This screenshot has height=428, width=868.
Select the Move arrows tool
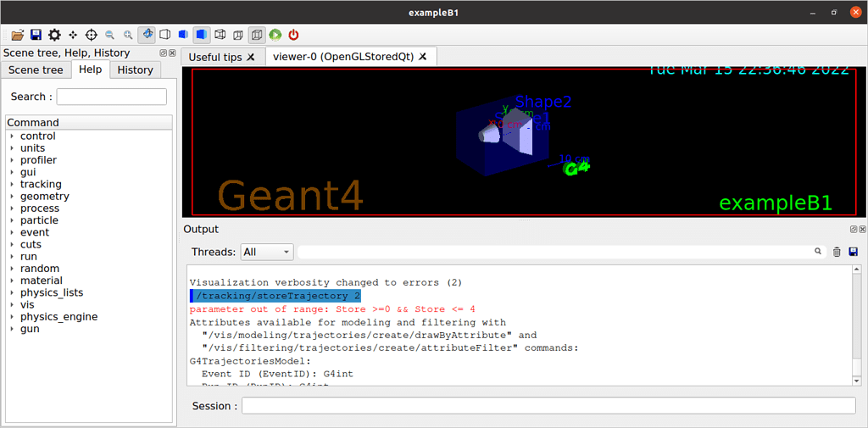73,35
